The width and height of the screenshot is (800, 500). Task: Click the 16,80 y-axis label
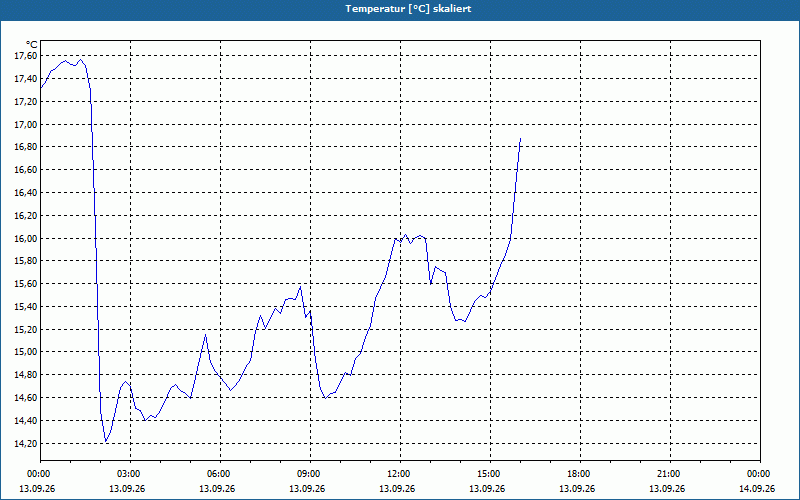[x=26, y=147]
